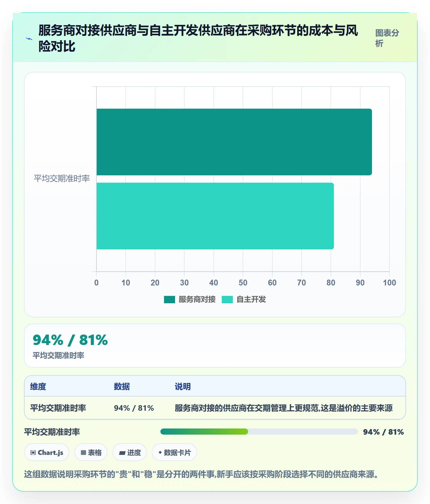Image resolution: width=430 pixels, height=504 pixels.
Task: Click the large 94% / 81% card value
Action: (x=70, y=340)
